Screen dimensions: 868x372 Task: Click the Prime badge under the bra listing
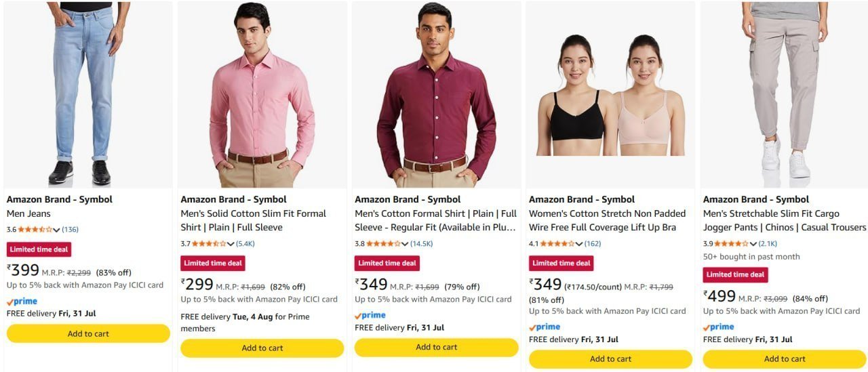coord(544,327)
